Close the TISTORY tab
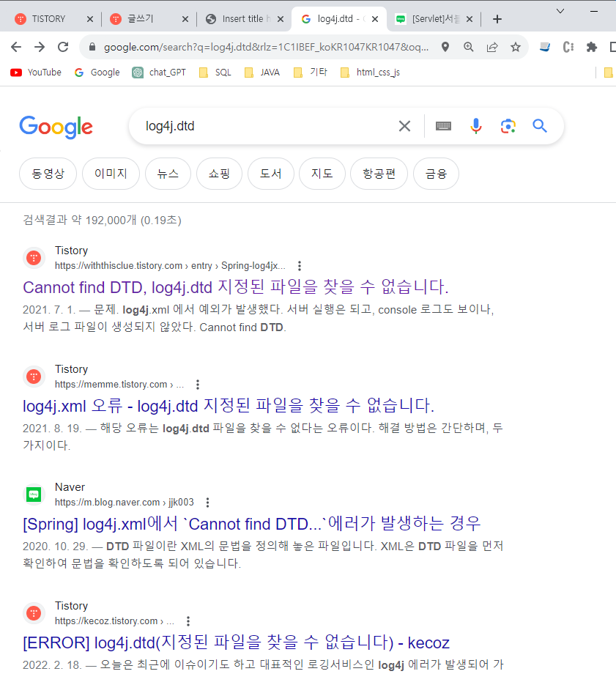The width and height of the screenshot is (616, 674). coord(90,19)
